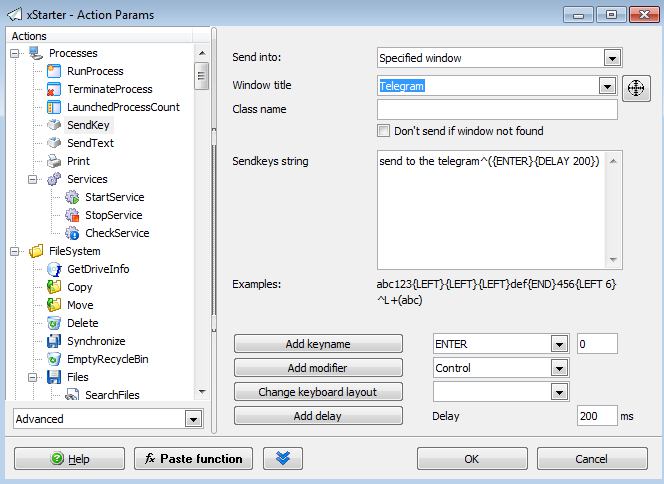Viewport: 664px width, 484px height.
Task: Click the LaunchedProcessCount icon
Action: click(x=54, y=107)
